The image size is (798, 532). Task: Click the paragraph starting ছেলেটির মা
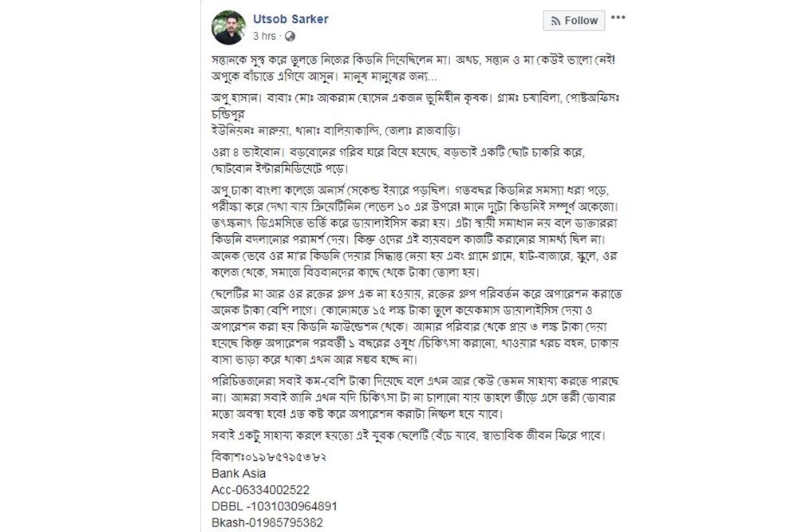coord(417,326)
